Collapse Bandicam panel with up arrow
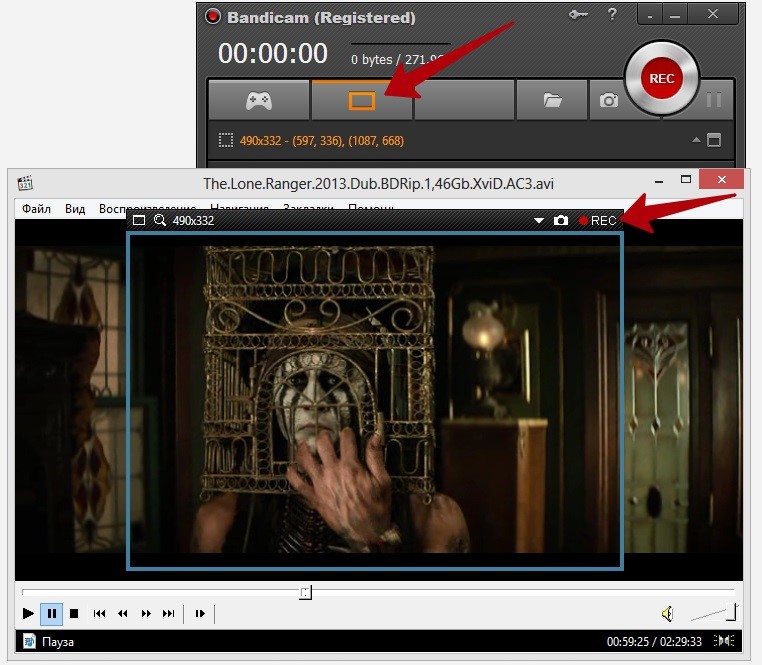This screenshot has width=762, height=665. 696,140
